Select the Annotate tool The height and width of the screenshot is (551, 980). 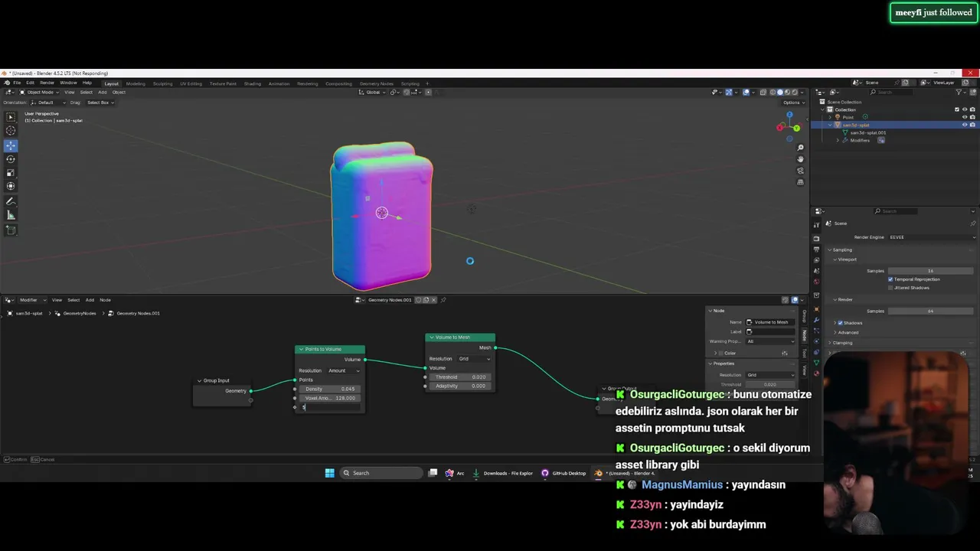[x=11, y=202]
